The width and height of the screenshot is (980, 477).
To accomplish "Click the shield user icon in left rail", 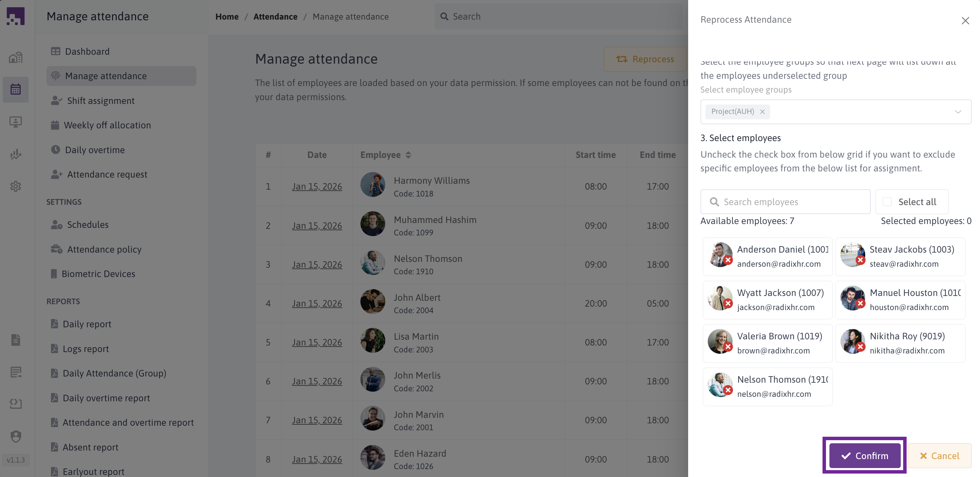I will (16, 436).
